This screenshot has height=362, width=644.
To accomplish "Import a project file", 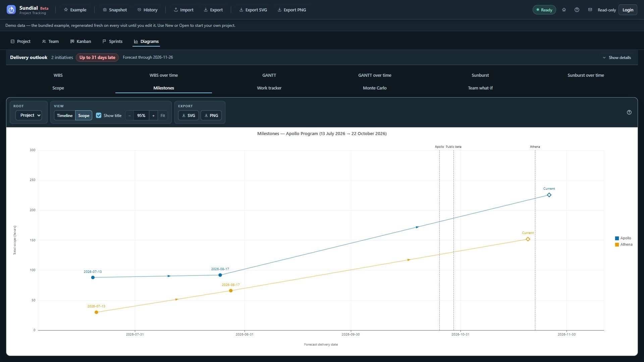I will coord(183,10).
